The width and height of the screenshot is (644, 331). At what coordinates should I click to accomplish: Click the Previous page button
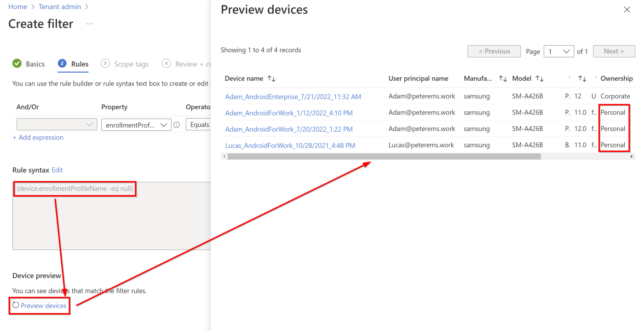494,52
